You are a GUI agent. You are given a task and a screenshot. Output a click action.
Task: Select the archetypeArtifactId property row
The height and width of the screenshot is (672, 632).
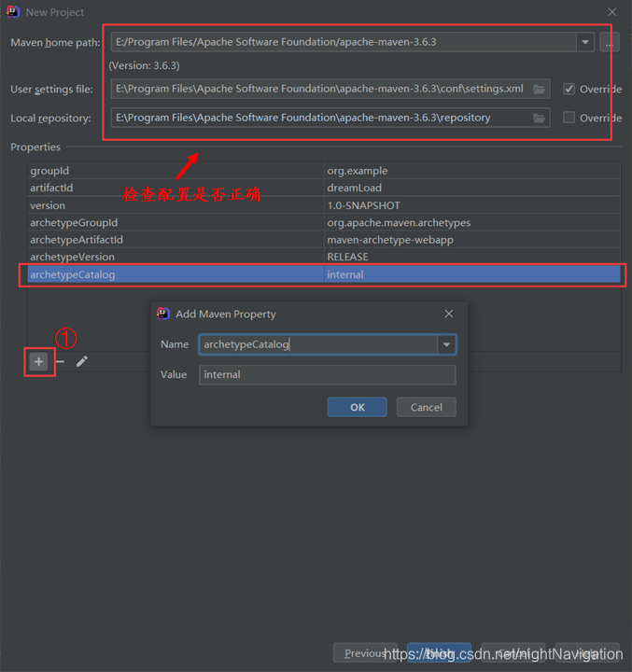324,240
